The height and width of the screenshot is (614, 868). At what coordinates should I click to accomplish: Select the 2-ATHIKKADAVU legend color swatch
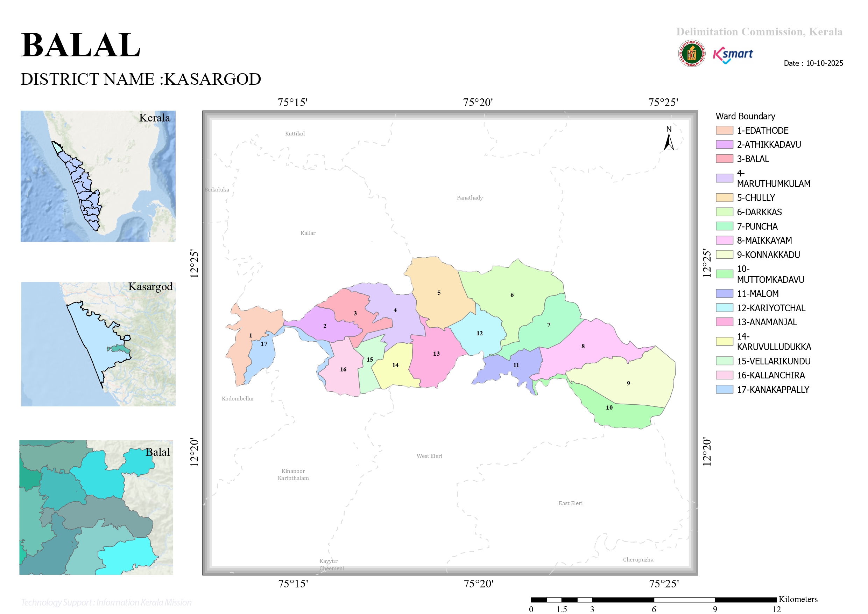click(x=724, y=145)
